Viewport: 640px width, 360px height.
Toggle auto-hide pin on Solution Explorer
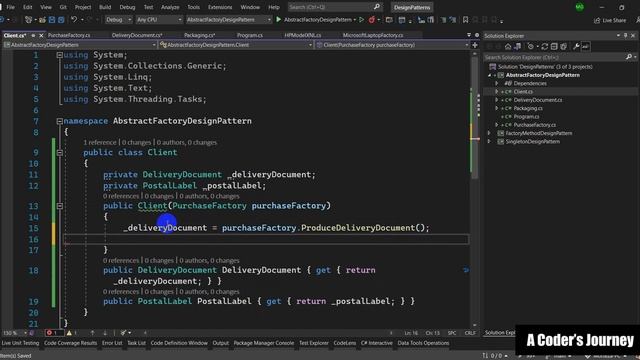pyautogui.click(x=626, y=36)
